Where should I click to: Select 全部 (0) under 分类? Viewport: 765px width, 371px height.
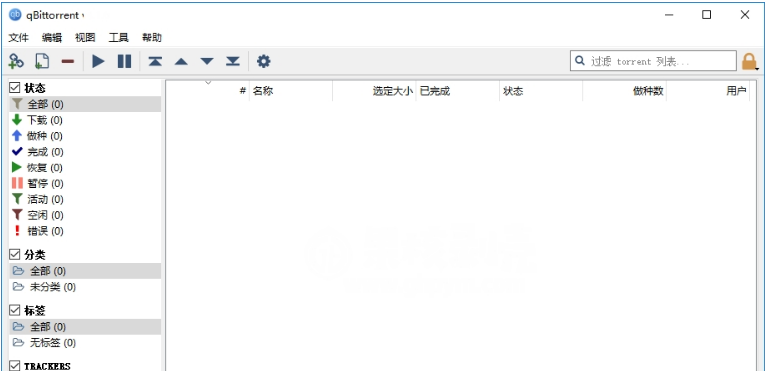[x=85, y=271]
